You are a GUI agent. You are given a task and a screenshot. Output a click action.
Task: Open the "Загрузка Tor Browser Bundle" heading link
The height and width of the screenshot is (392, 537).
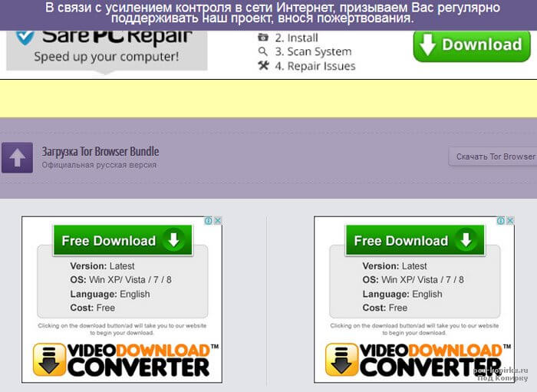point(100,151)
